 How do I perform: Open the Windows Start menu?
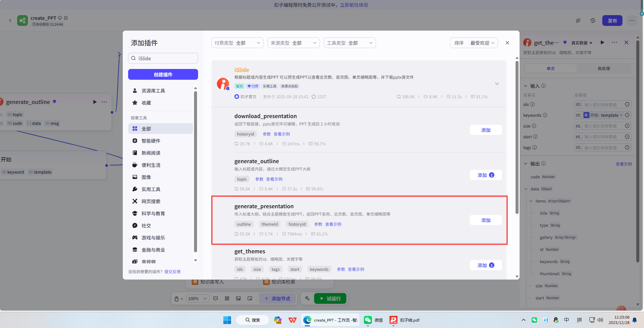click(227, 320)
